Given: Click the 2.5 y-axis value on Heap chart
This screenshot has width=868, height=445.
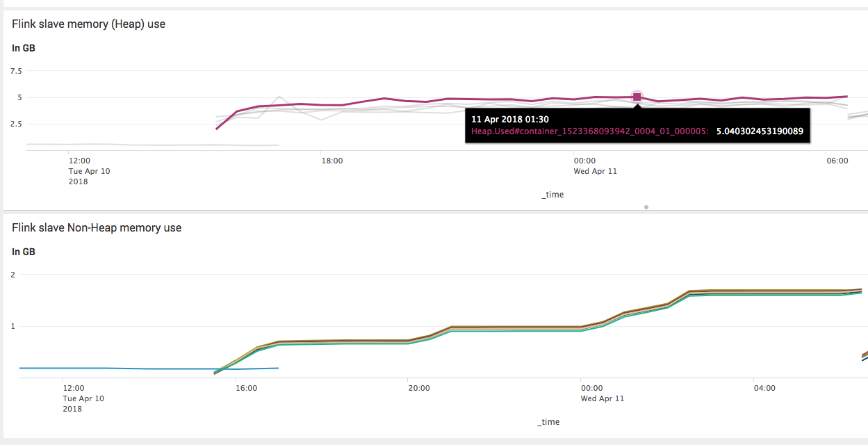Looking at the screenshot, I should point(16,124).
